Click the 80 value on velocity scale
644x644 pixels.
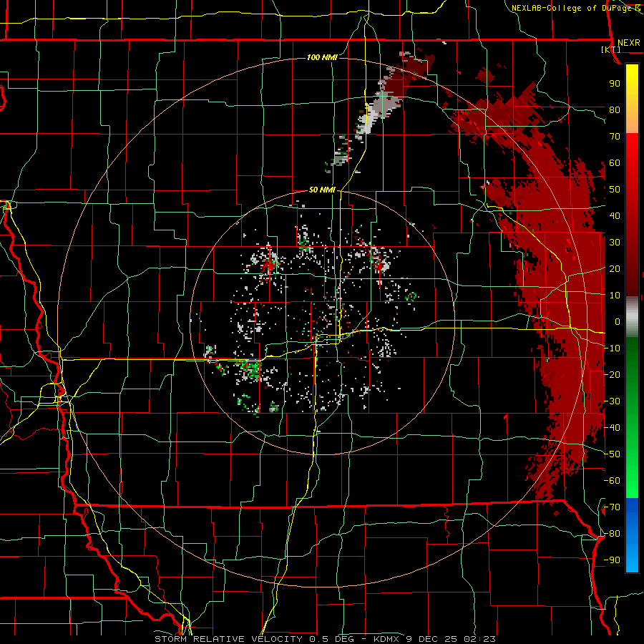[615, 109]
